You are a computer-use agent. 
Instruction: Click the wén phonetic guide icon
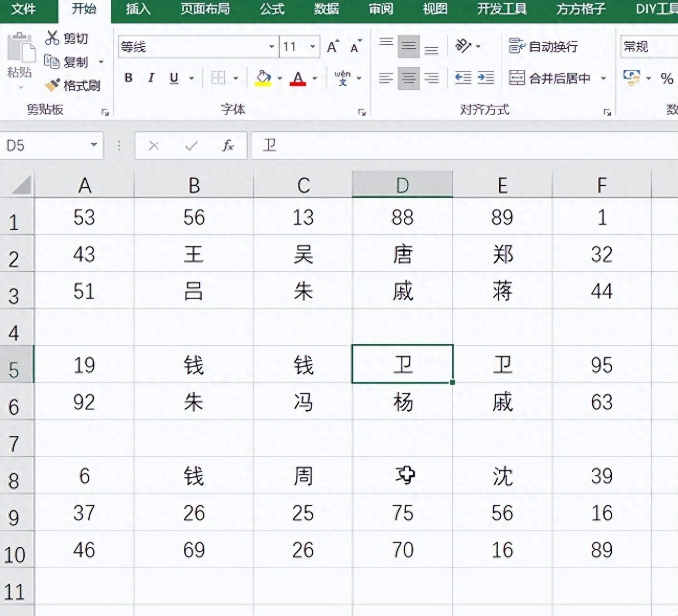(343, 78)
